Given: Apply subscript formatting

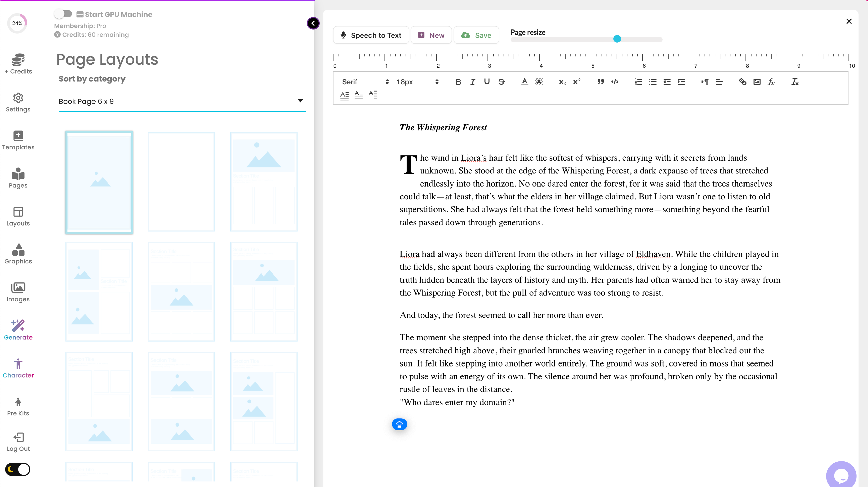Looking at the screenshot, I should pyautogui.click(x=562, y=82).
